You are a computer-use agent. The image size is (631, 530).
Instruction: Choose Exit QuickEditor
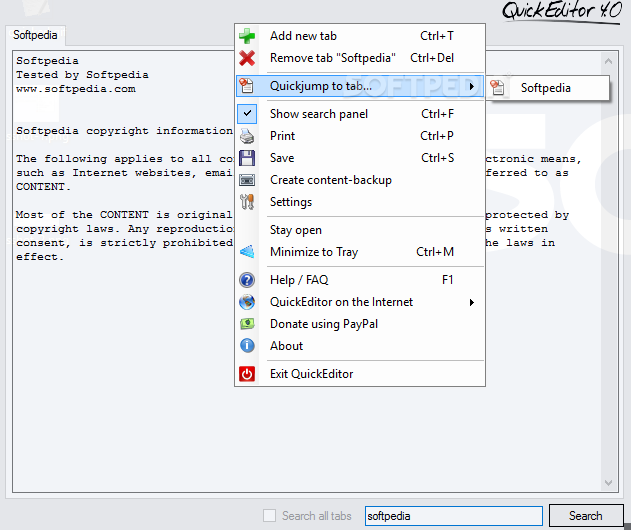point(360,374)
